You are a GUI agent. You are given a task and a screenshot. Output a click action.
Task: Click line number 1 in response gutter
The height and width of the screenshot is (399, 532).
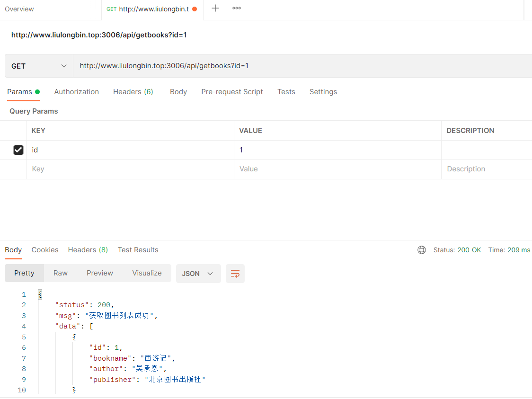[24, 294]
